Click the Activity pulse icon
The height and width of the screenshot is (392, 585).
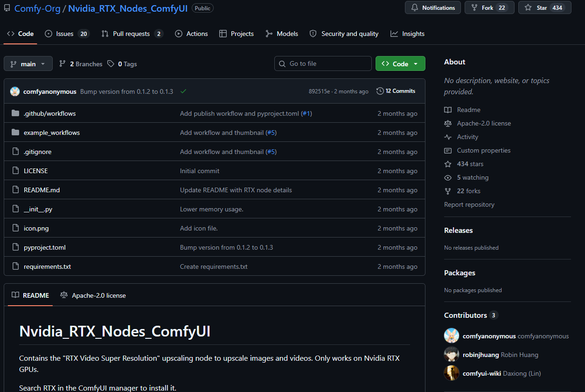(x=448, y=137)
